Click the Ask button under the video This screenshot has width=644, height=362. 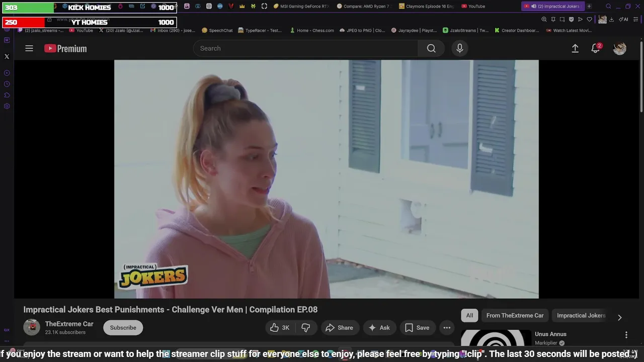click(379, 328)
